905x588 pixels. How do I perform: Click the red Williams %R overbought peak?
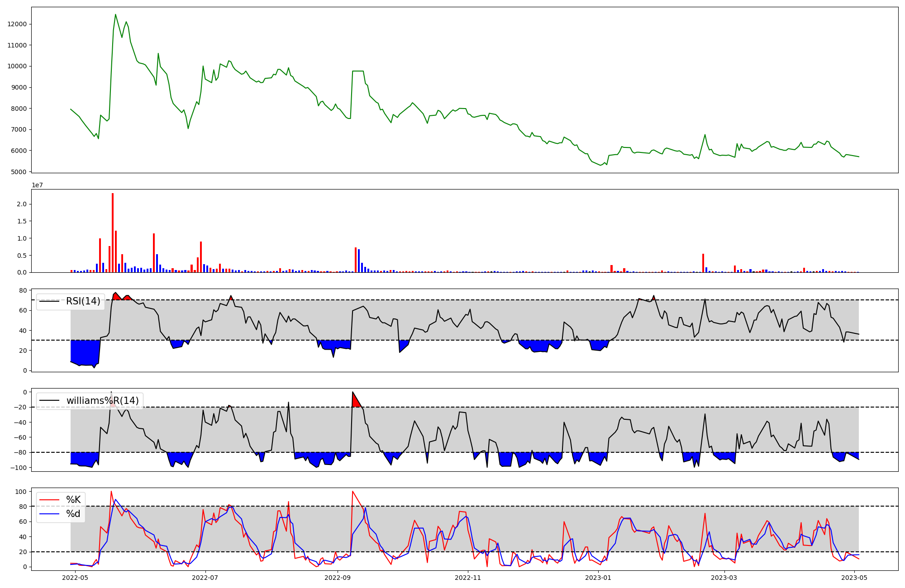tap(356, 401)
